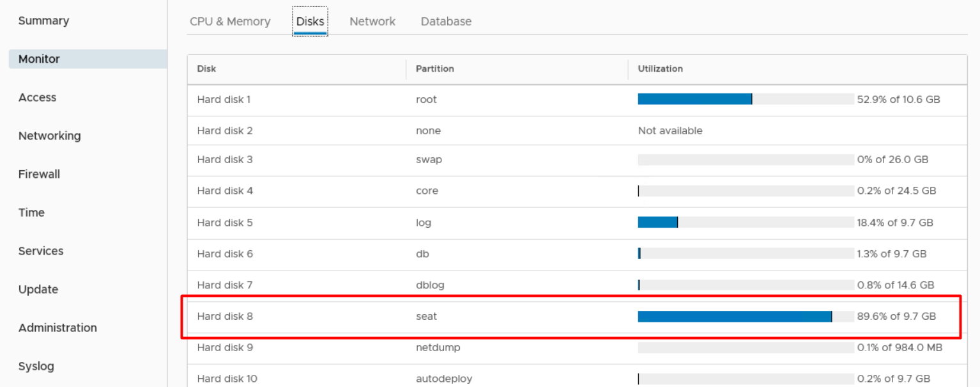Image resolution: width=980 pixels, height=387 pixels.
Task: Switch to the Network tab
Action: pyautogui.click(x=372, y=21)
